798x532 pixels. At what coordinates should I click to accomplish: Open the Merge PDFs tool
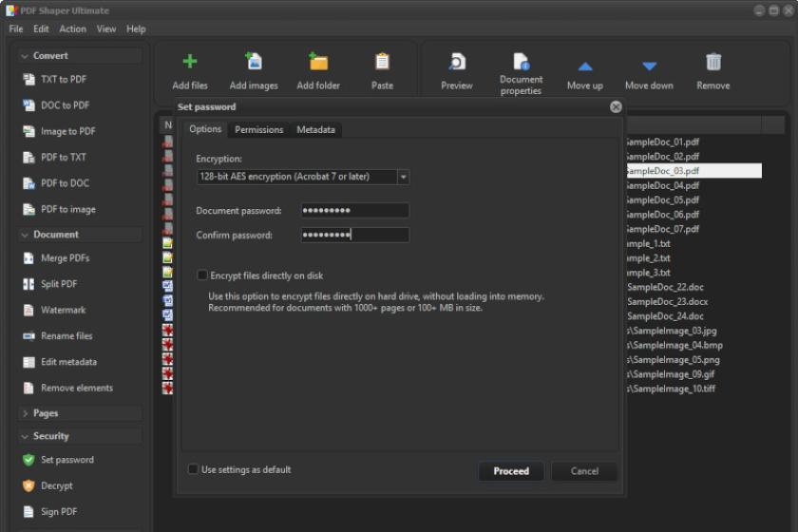(65, 258)
